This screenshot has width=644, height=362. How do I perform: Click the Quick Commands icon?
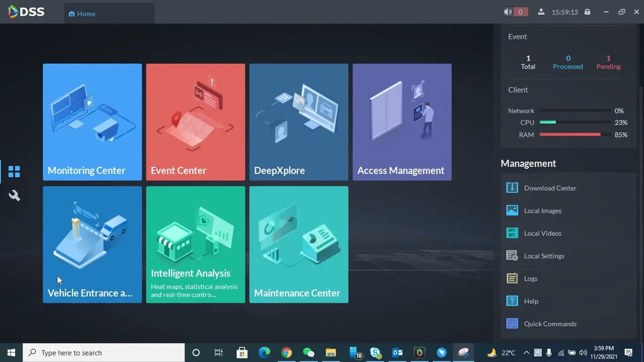pos(512,323)
